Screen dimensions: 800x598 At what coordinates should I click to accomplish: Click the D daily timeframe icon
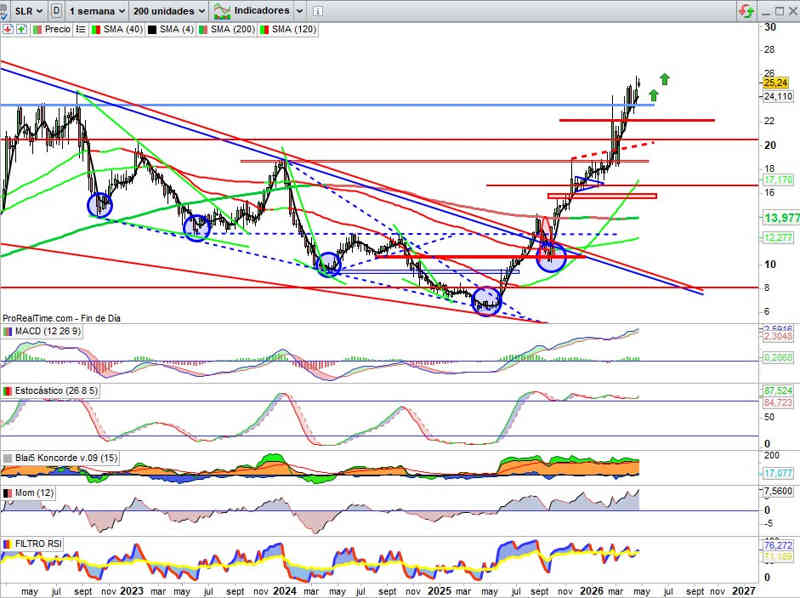(x=55, y=10)
